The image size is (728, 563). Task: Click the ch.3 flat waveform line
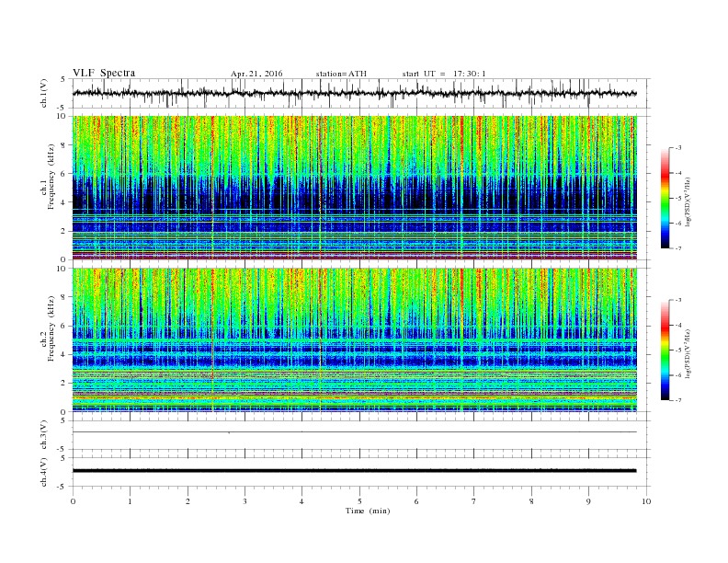(354, 432)
